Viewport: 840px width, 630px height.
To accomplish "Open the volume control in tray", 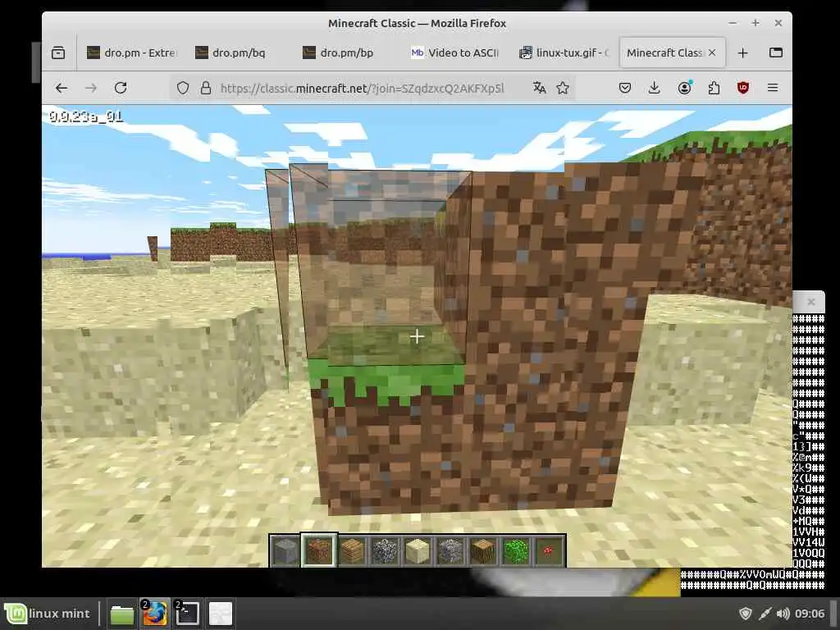I will [783, 614].
